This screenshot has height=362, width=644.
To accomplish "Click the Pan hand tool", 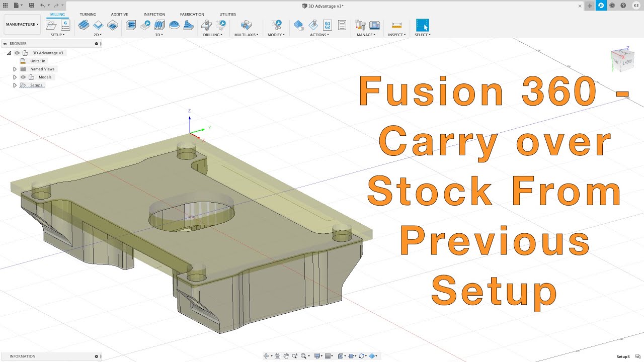I will click(x=286, y=356).
